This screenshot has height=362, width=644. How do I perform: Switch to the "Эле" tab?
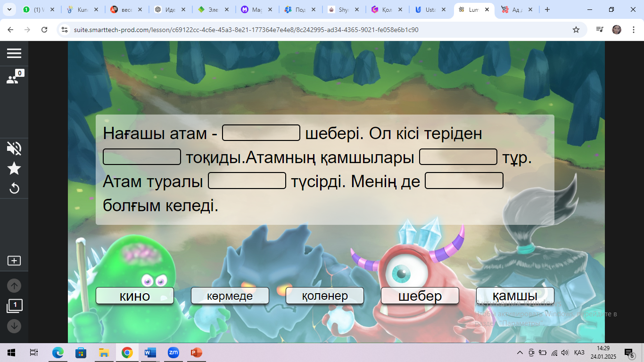[213, 9]
